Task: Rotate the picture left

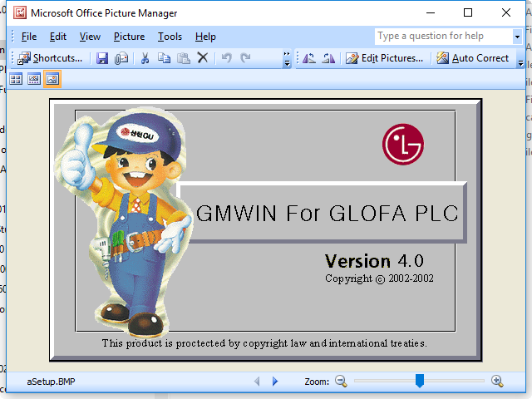Action: pyautogui.click(x=308, y=58)
